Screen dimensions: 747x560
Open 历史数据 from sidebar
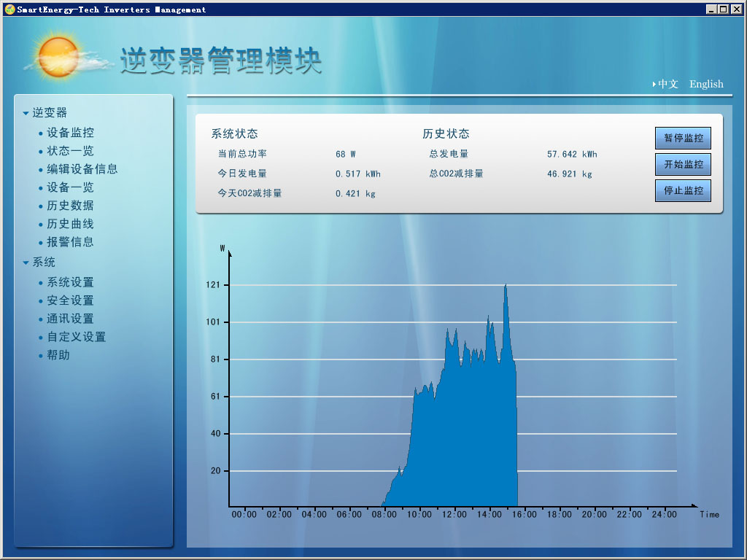click(x=70, y=206)
